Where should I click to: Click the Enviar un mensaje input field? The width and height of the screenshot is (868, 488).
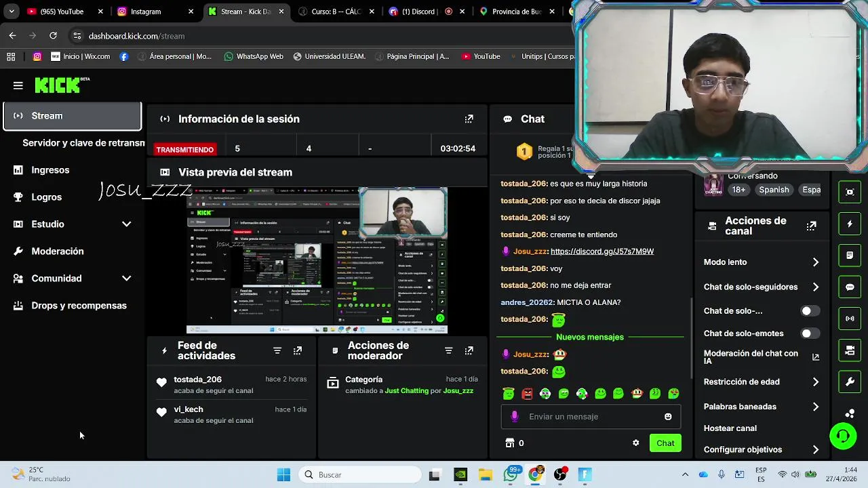click(590, 417)
